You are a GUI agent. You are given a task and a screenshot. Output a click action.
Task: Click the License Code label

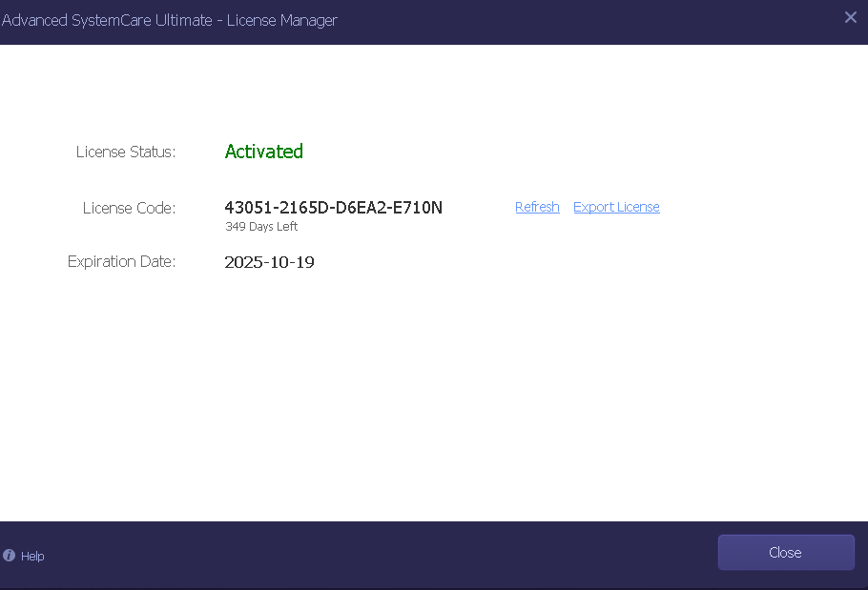[129, 209]
